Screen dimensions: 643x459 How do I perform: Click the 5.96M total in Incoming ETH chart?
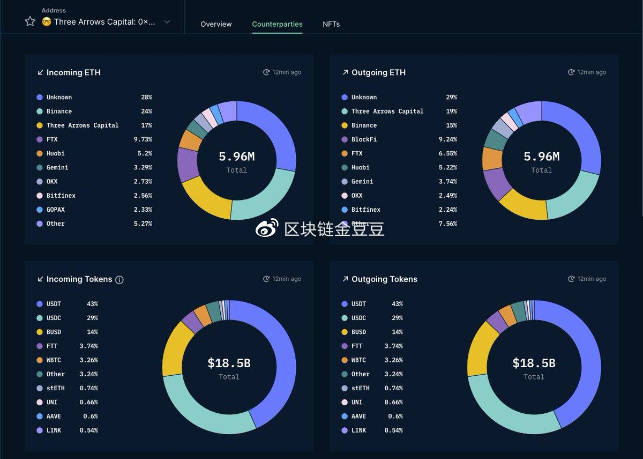[237, 157]
